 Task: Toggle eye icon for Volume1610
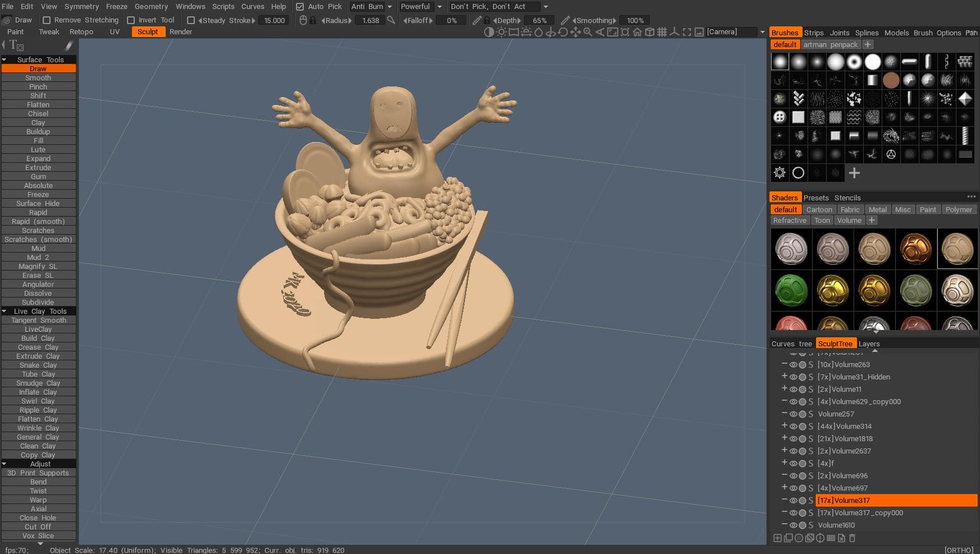coord(794,525)
